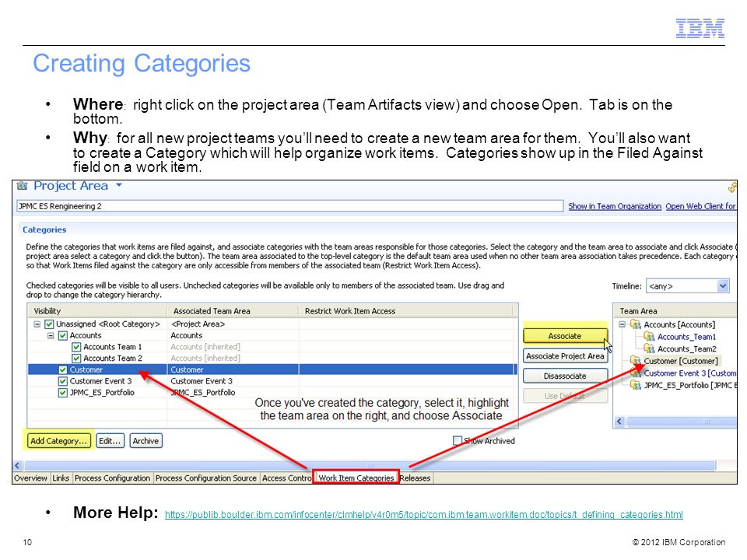Click the bottom horizontal scrollbar of the editor
This screenshot has width=747, height=560.
370,465
